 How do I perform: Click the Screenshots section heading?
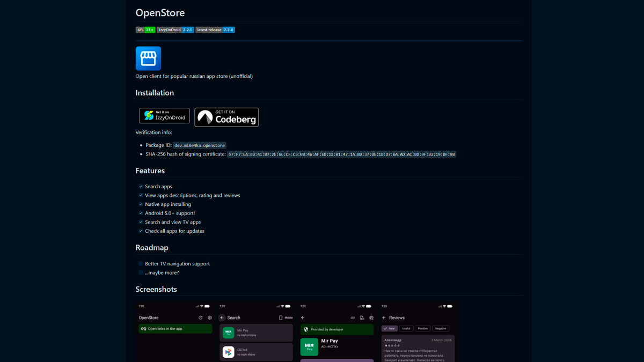click(156, 289)
